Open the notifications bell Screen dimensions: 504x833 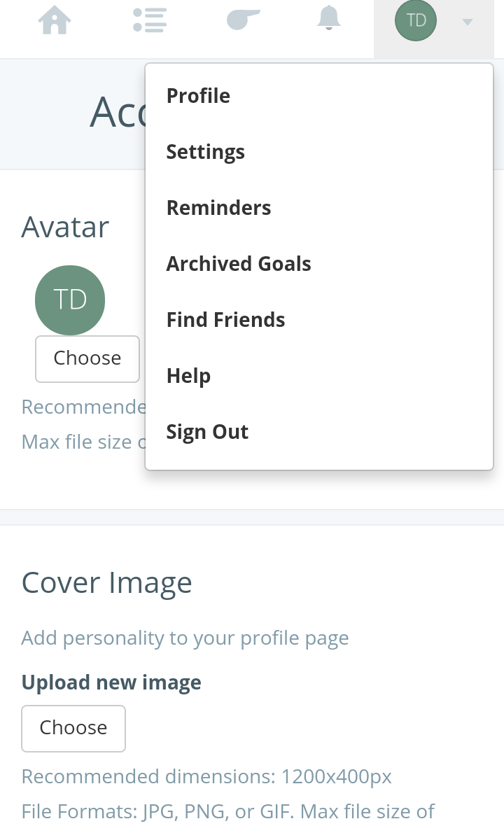tap(328, 18)
